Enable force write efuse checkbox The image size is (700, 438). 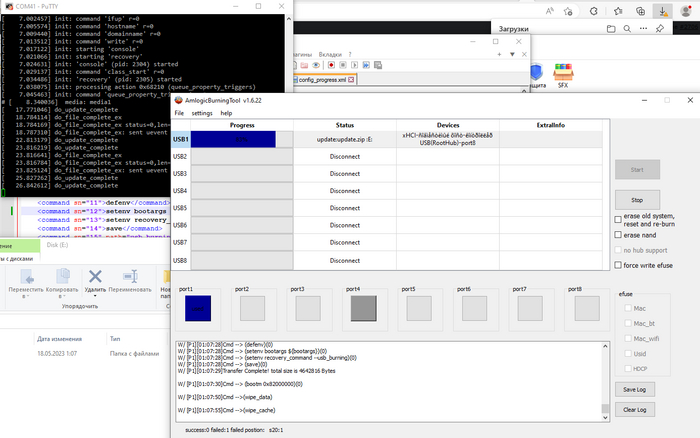618,265
